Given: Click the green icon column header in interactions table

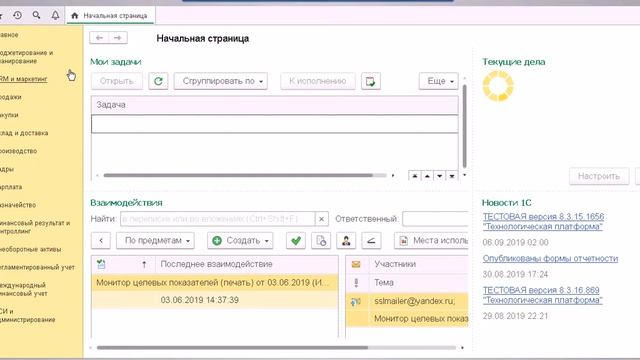Looking at the screenshot, I should 101,264.
